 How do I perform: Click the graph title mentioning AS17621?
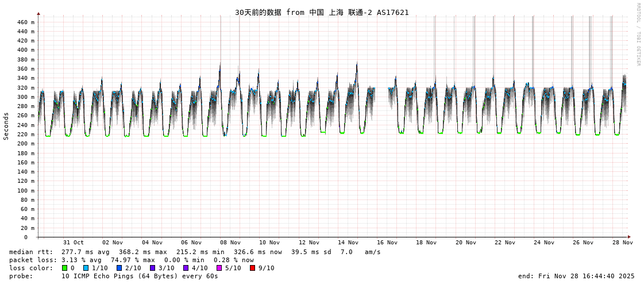tap(322, 12)
